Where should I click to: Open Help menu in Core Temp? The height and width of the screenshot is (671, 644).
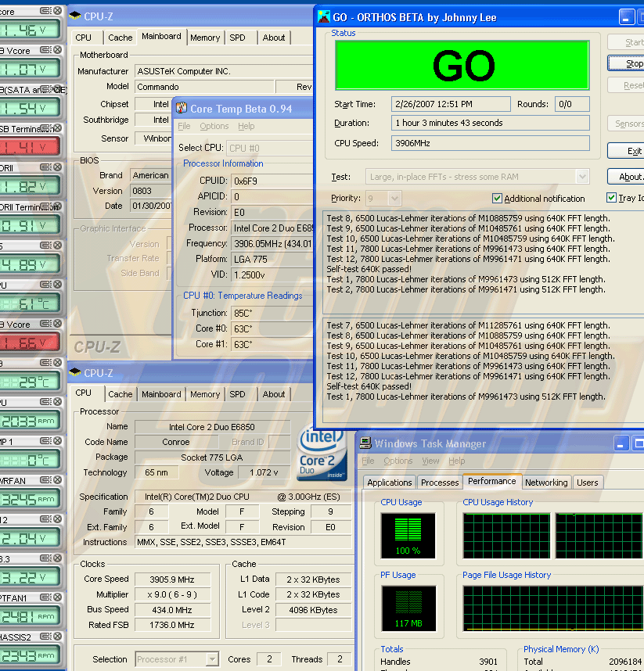246,126
